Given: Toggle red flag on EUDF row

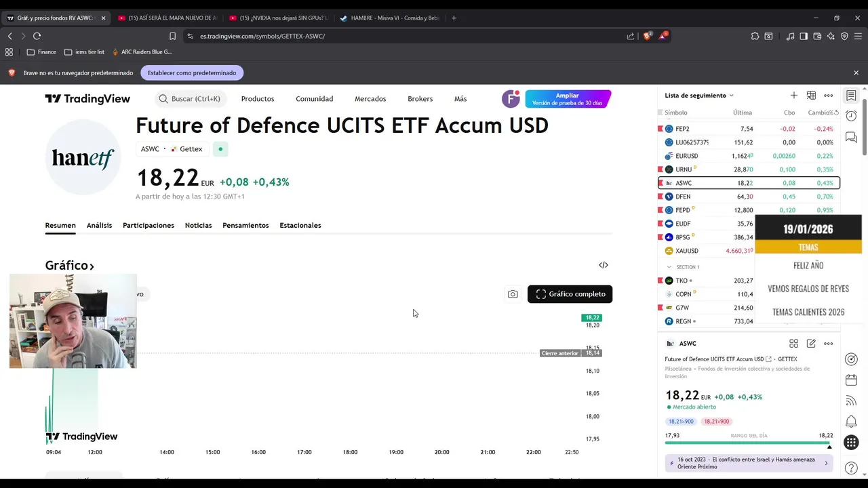Looking at the screenshot, I should tap(660, 224).
